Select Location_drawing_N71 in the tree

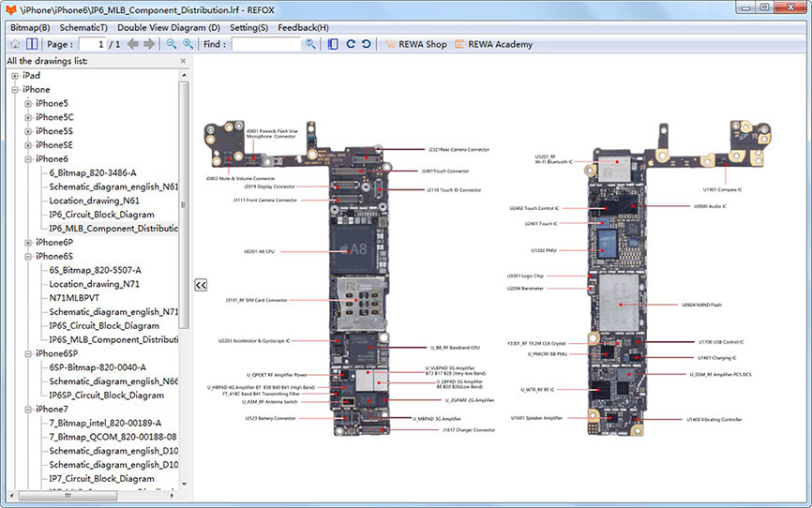click(95, 284)
